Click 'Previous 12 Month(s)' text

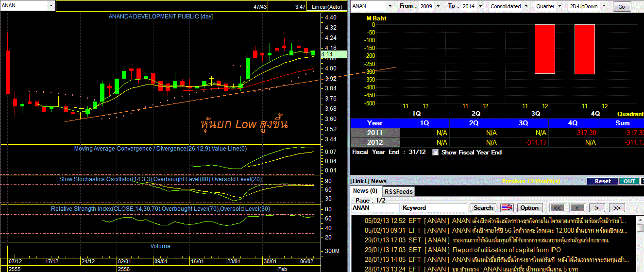(x=531, y=181)
